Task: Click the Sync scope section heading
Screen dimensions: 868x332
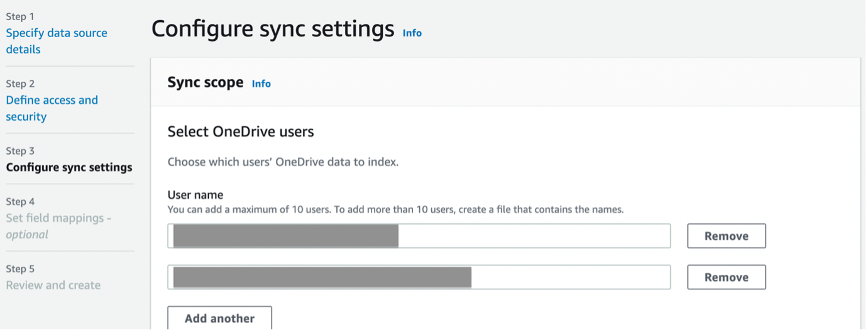Action: click(205, 82)
